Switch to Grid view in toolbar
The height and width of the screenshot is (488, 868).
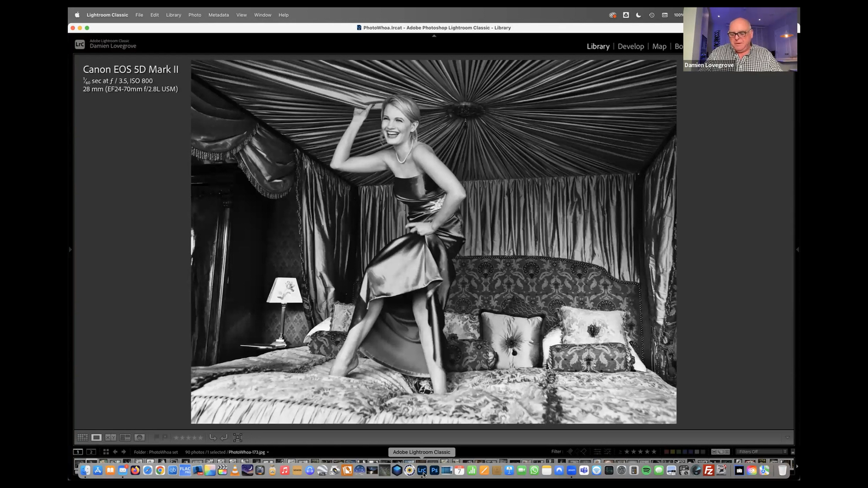pos(83,438)
